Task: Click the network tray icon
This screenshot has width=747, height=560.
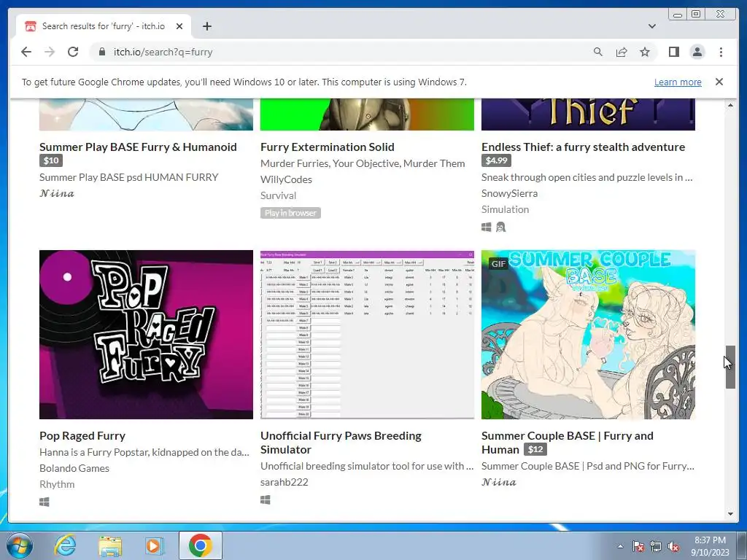Action: 656,547
